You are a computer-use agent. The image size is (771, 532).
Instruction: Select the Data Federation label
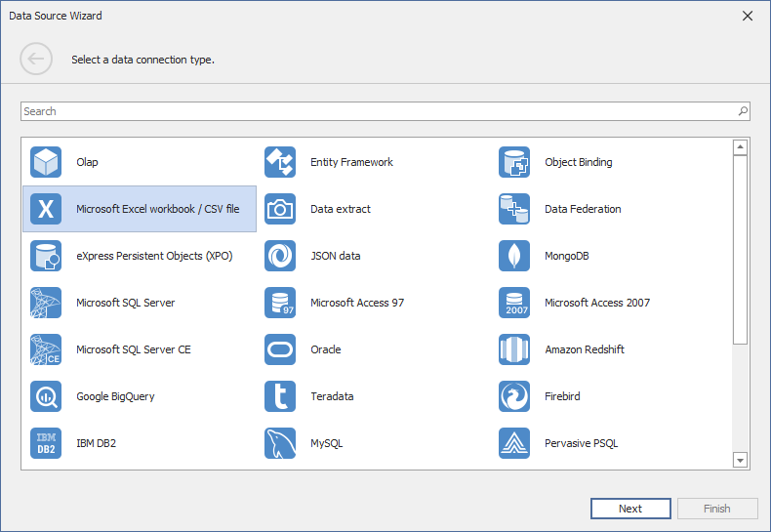pos(583,209)
